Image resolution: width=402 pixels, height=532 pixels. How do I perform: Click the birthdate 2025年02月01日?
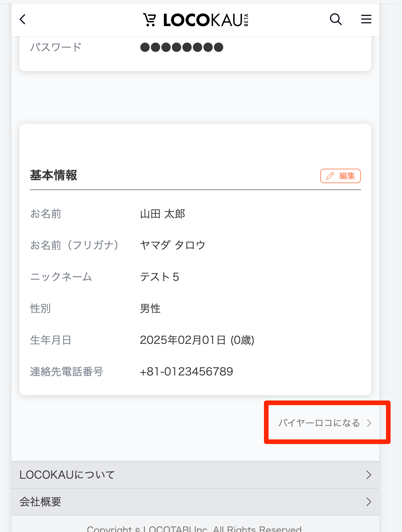coord(183,340)
